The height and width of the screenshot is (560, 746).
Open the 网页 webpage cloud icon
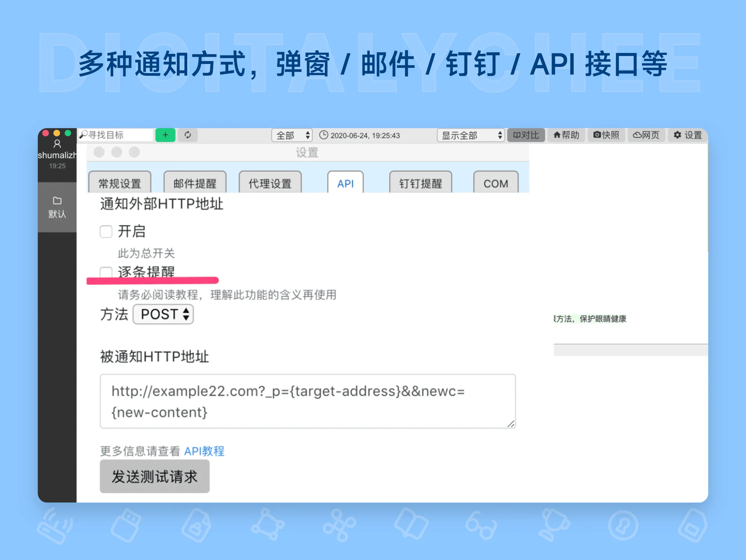pyautogui.click(x=646, y=135)
